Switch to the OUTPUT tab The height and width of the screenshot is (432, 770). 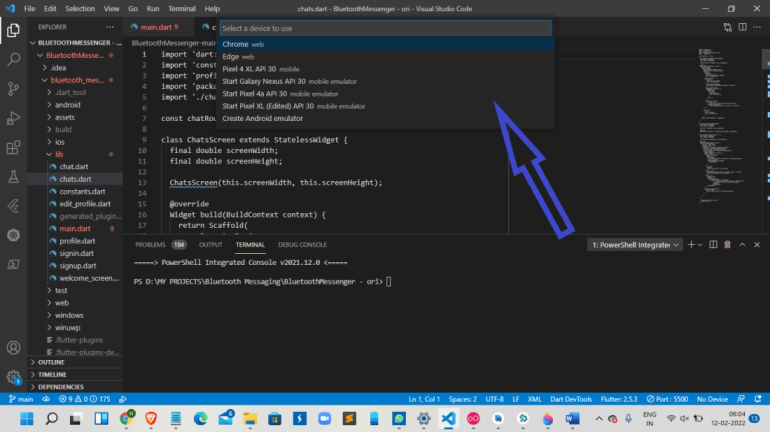pyautogui.click(x=211, y=244)
